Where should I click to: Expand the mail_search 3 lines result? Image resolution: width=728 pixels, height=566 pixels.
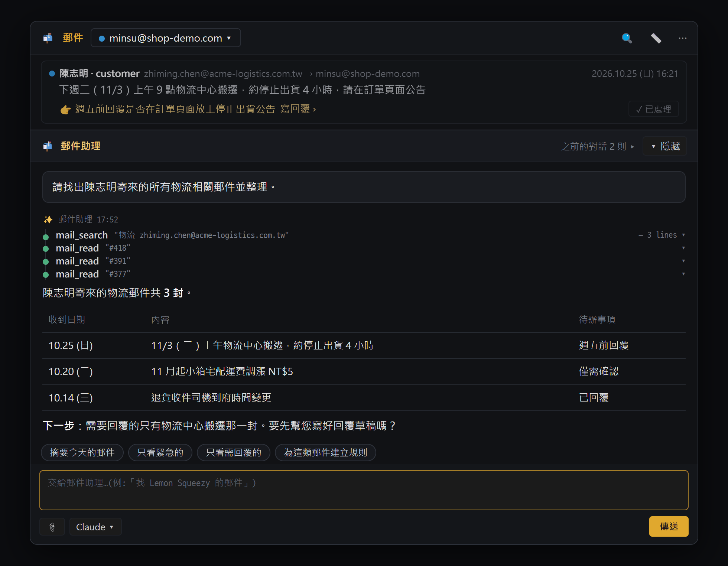(x=662, y=235)
